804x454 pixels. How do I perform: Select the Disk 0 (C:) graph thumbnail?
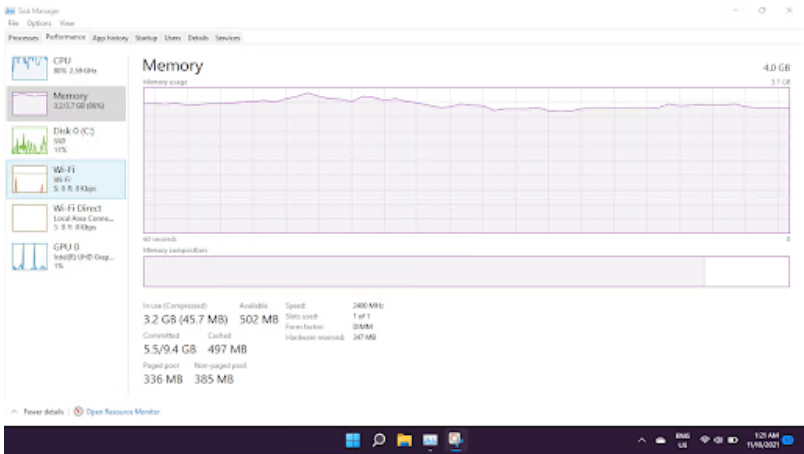coord(29,140)
